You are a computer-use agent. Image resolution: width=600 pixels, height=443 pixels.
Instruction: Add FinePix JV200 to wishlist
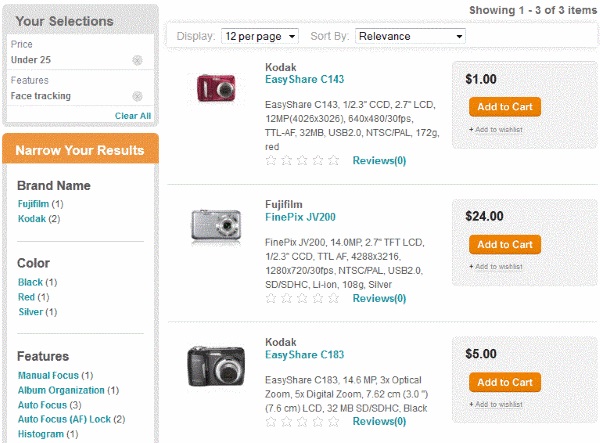coord(496,266)
